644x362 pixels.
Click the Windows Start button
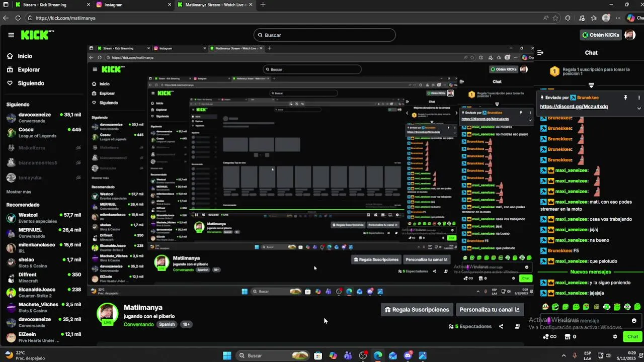pos(227,355)
